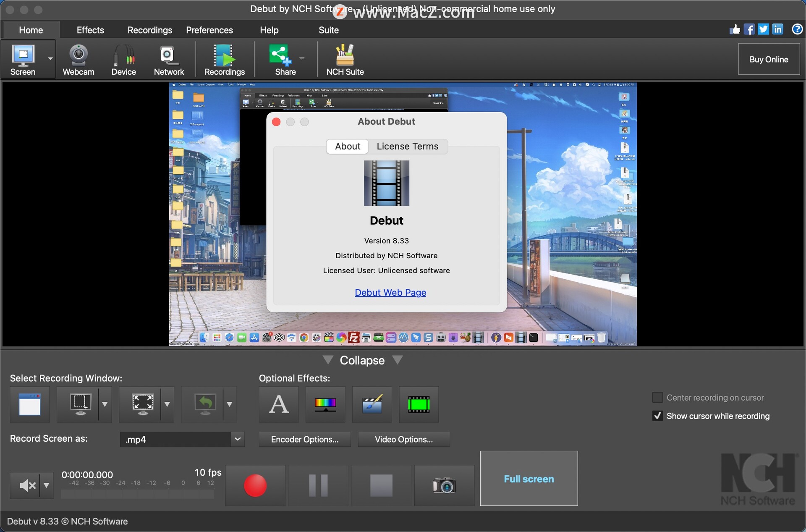Expand the audio options dropdown arrow
The width and height of the screenshot is (806, 532).
pos(47,485)
